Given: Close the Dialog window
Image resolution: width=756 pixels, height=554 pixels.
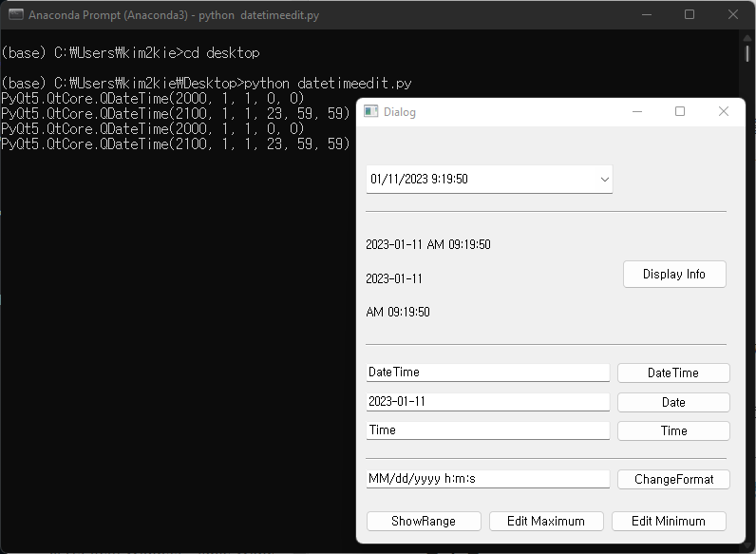Looking at the screenshot, I should pyautogui.click(x=723, y=111).
